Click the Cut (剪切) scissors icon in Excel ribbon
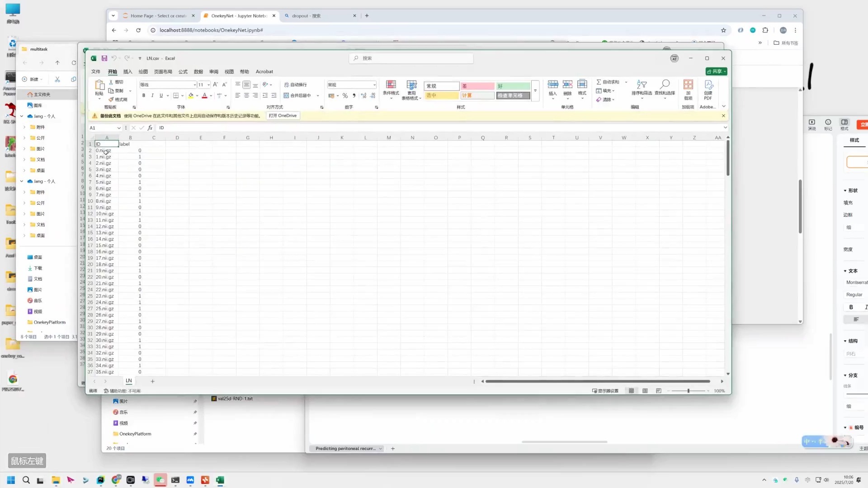The height and width of the screenshot is (488, 868). click(111, 82)
